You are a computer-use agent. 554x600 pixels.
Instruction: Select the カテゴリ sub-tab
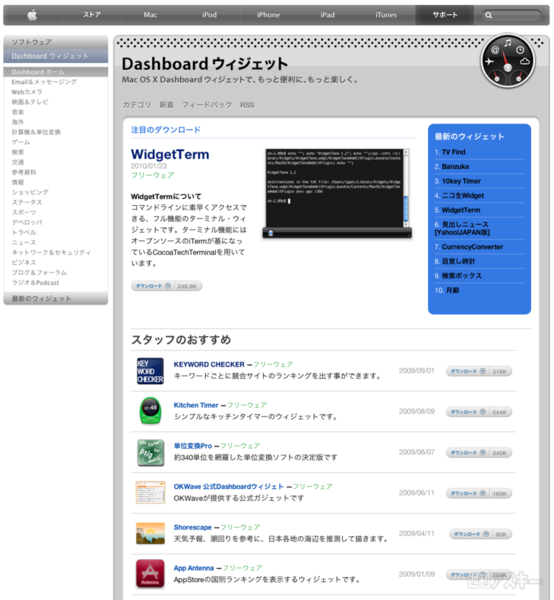point(137,105)
